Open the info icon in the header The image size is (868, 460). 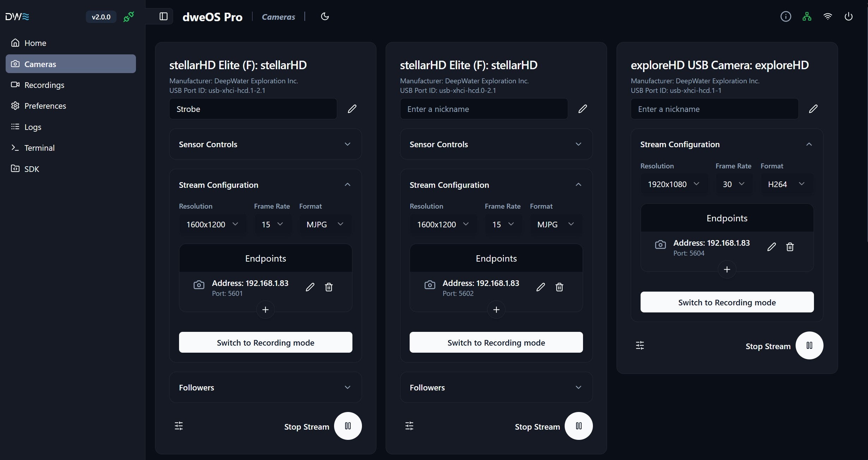785,17
